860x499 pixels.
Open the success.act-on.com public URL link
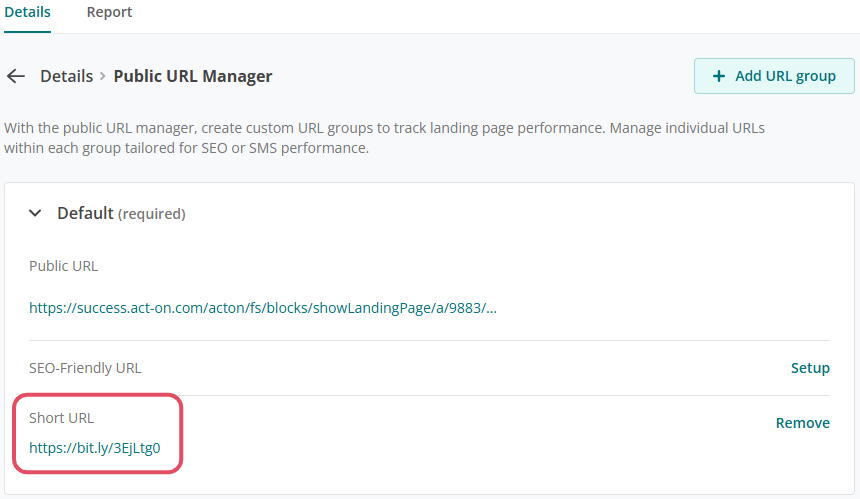(263, 308)
